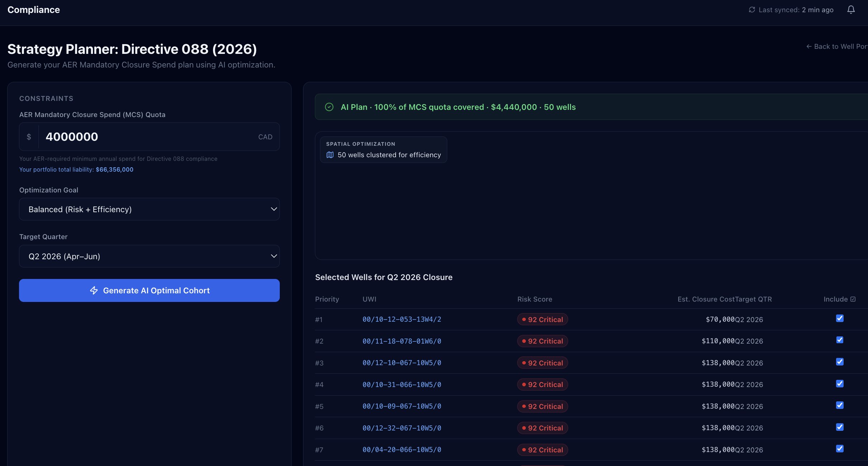Uncheck Include for well 00/12-10-067-10W5/0
868x466 pixels.
click(x=840, y=362)
